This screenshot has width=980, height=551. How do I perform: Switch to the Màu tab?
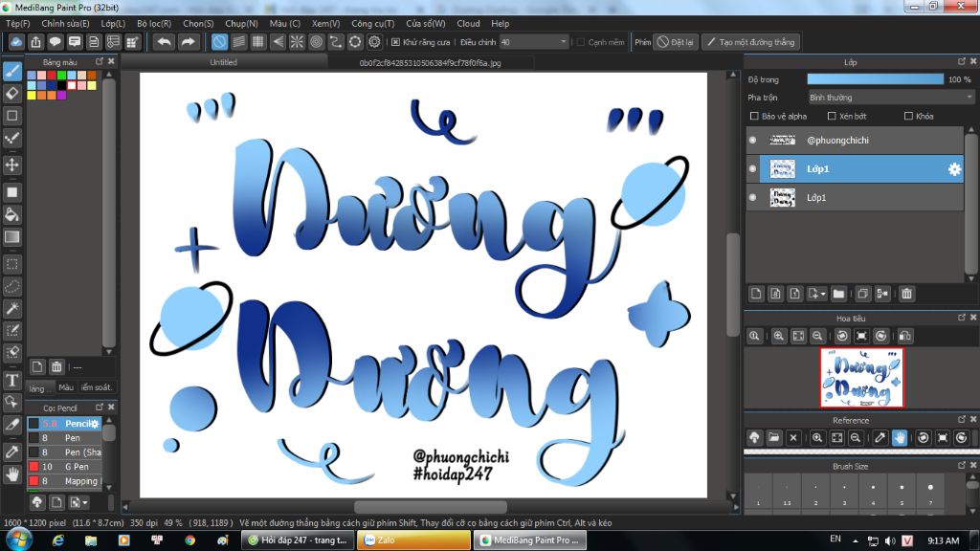[x=66, y=387]
